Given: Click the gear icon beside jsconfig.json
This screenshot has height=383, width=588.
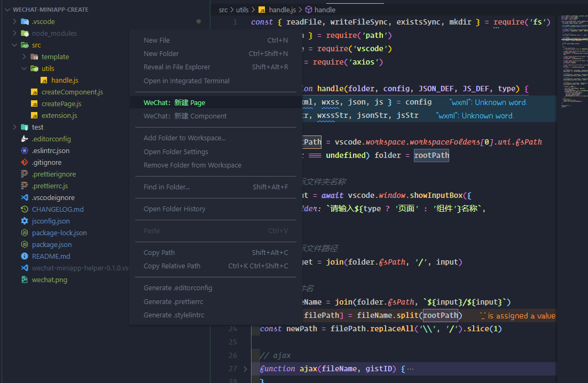Looking at the screenshot, I should point(25,221).
